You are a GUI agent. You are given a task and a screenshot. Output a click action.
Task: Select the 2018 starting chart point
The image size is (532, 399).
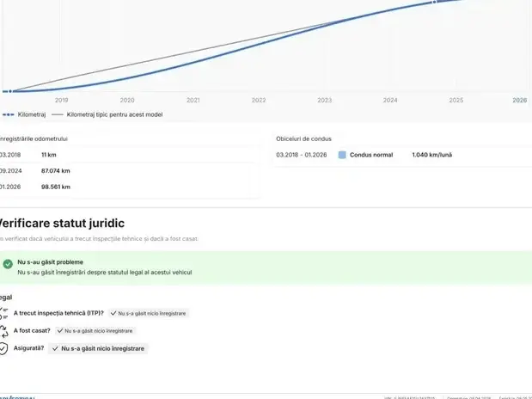click(x=10, y=91)
